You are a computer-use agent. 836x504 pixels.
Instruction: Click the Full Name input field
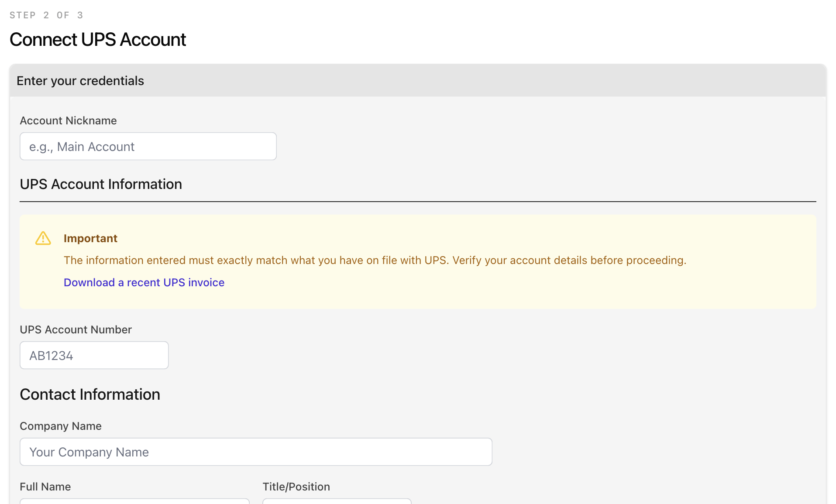coord(134,501)
